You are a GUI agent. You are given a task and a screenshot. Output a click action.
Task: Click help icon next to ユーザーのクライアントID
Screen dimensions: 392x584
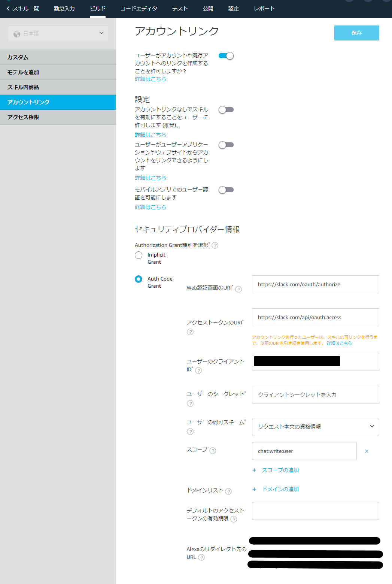click(x=198, y=370)
